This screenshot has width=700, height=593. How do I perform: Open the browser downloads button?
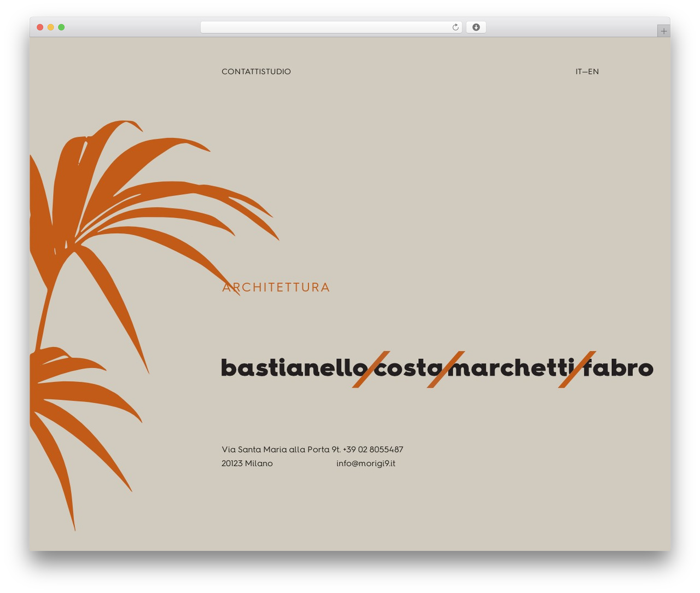coord(476,27)
